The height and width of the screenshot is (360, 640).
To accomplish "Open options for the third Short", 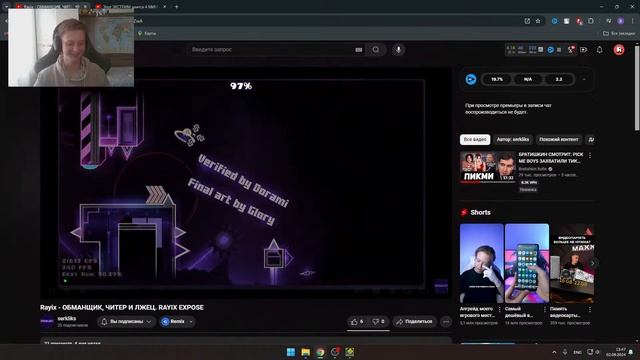I will 590,309.
